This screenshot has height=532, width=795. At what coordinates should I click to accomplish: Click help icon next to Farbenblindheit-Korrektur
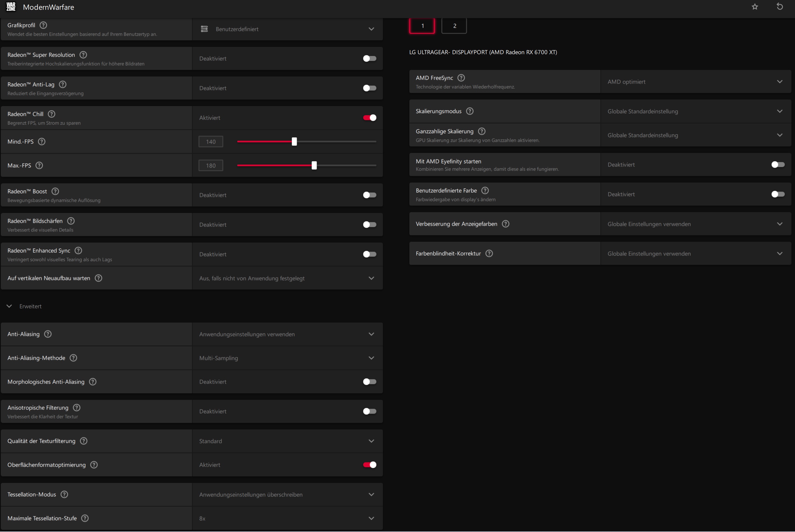[x=489, y=254]
